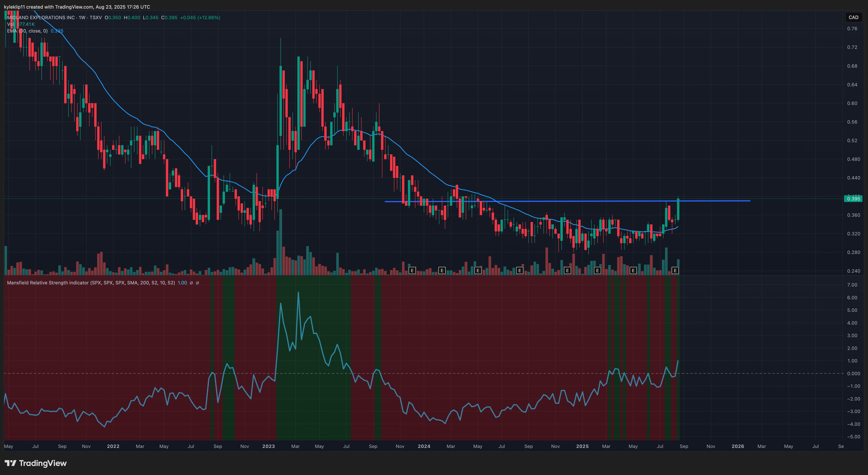Viewport: 868px width, 475px height.
Task: Click the green 0.395 current price label
Action: tap(853, 199)
